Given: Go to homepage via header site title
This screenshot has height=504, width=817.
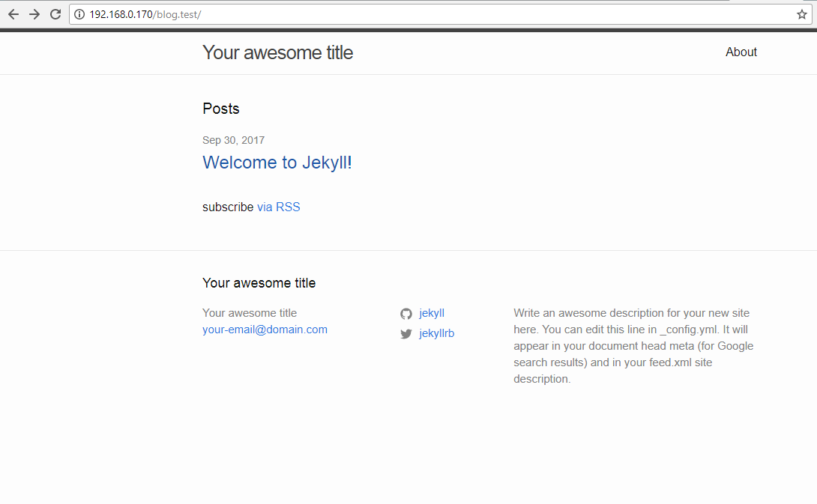Looking at the screenshot, I should coord(277,52).
